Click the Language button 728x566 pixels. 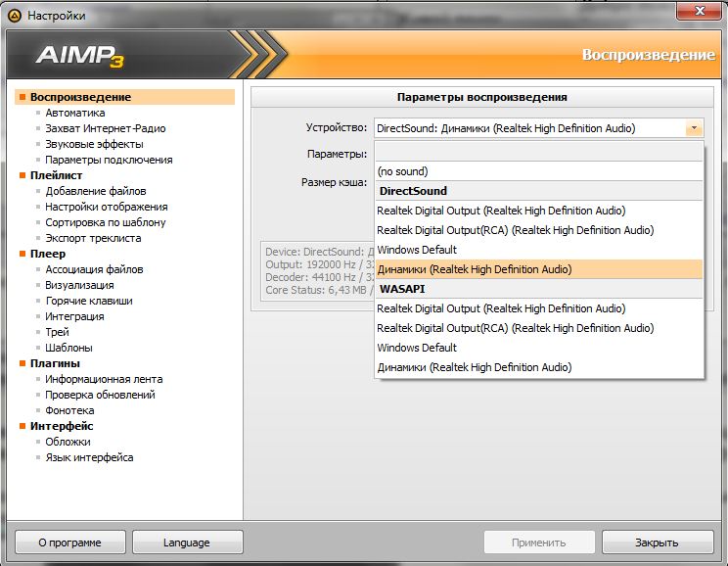click(187, 542)
